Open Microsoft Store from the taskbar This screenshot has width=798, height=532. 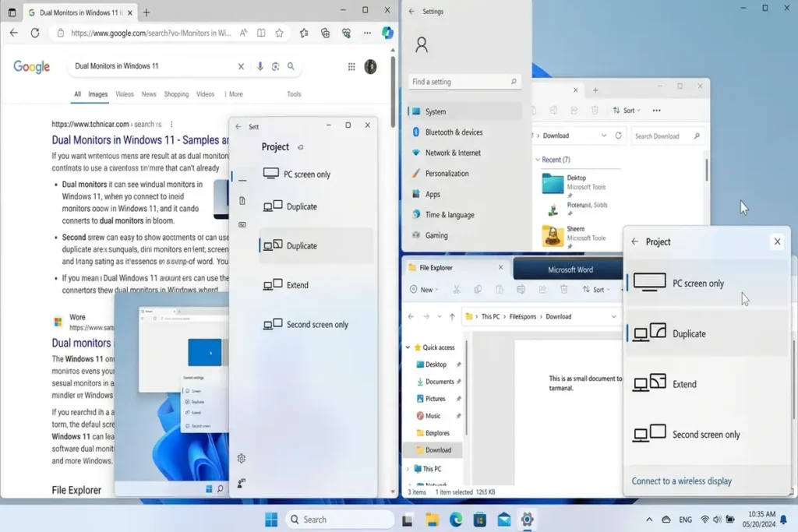coord(479,520)
